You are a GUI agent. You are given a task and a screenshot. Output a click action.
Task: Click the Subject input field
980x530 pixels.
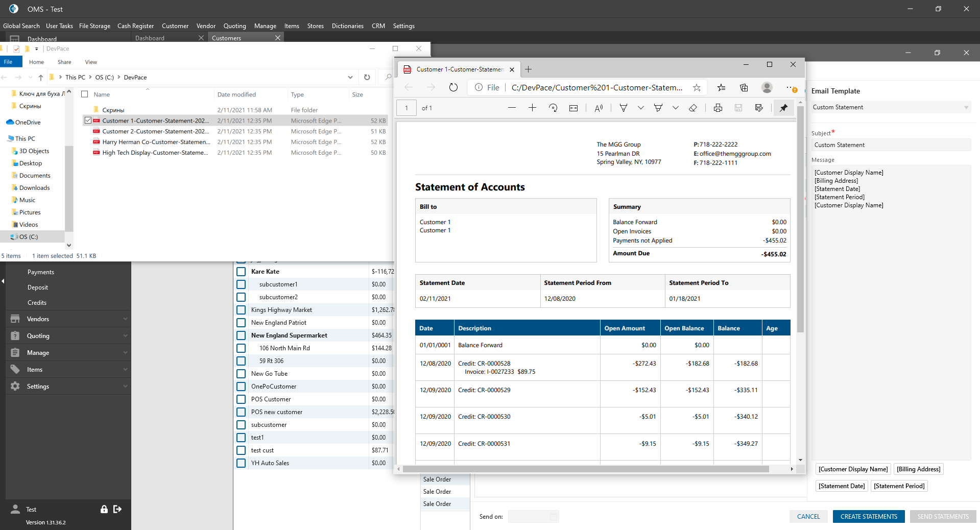[891, 145]
